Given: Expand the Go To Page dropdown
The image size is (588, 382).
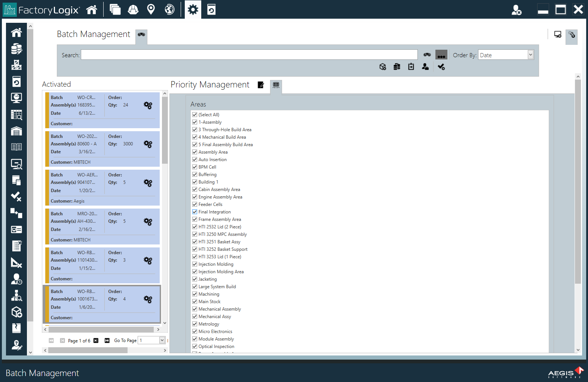Looking at the screenshot, I should [x=162, y=340].
